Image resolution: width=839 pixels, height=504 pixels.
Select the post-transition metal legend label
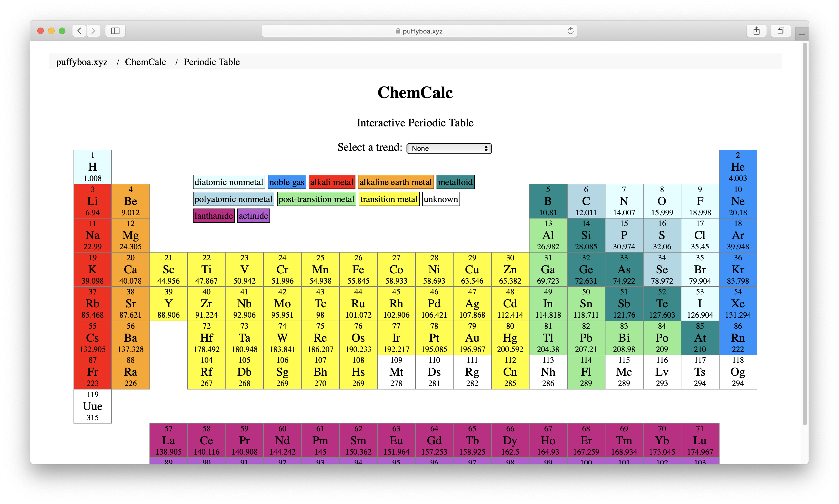click(316, 199)
